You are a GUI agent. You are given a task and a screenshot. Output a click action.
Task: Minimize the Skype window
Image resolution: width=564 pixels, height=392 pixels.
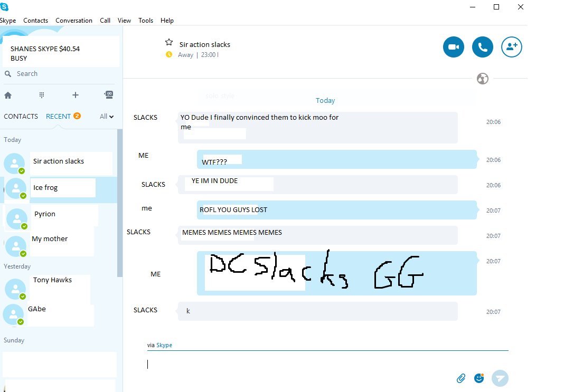(473, 7)
